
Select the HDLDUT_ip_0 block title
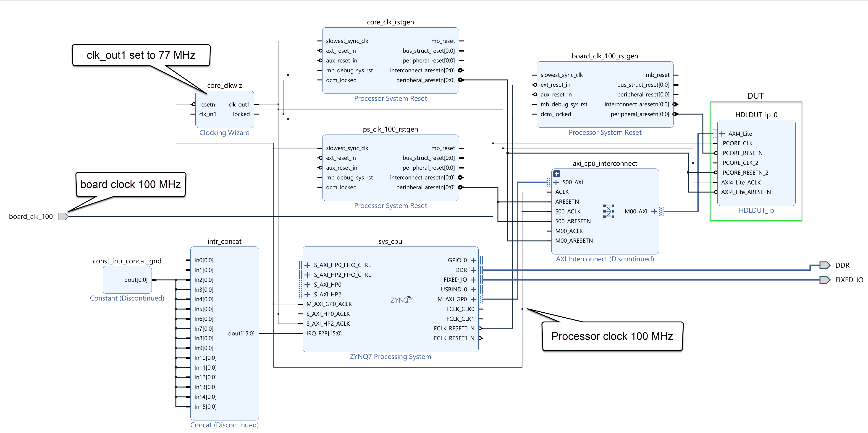click(756, 115)
